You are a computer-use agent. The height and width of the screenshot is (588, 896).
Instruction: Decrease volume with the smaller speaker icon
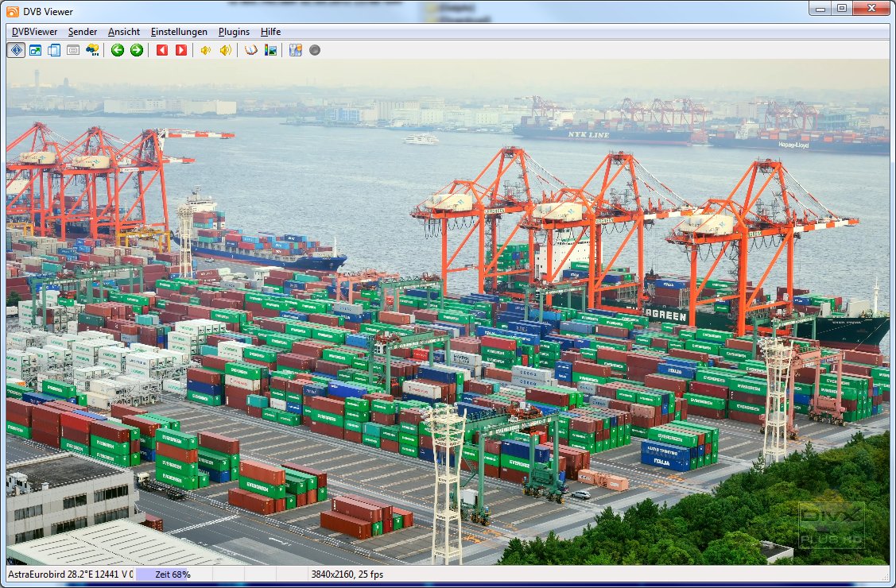click(205, 50)
